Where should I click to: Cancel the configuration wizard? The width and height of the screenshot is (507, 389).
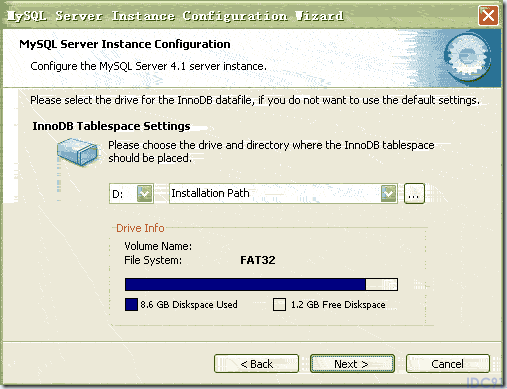pos(447,364)
